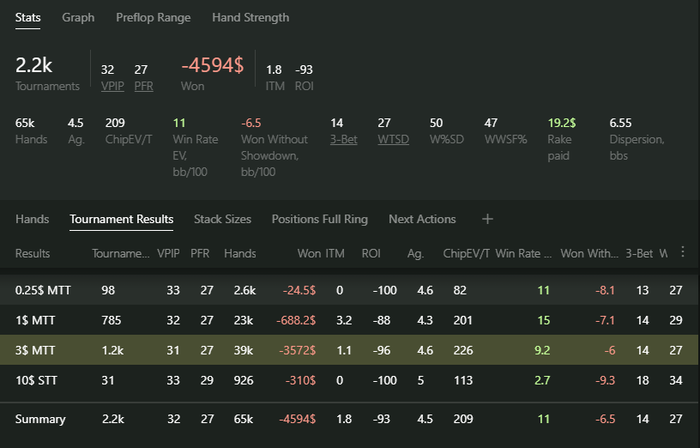Switch to the Graph tab
This screenshot has height=448, width=700.
78,17
